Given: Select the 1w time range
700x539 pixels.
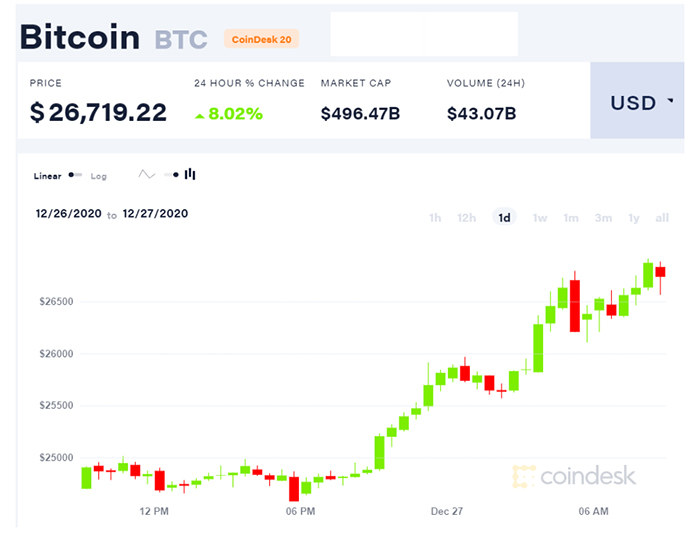Looking at the screenshot, I should [x=540, y=218].
